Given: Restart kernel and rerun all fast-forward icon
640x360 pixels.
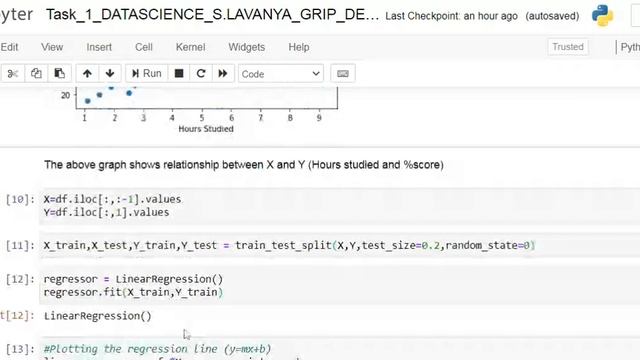Looking at the screenshot, I should [x=223, y=74].
